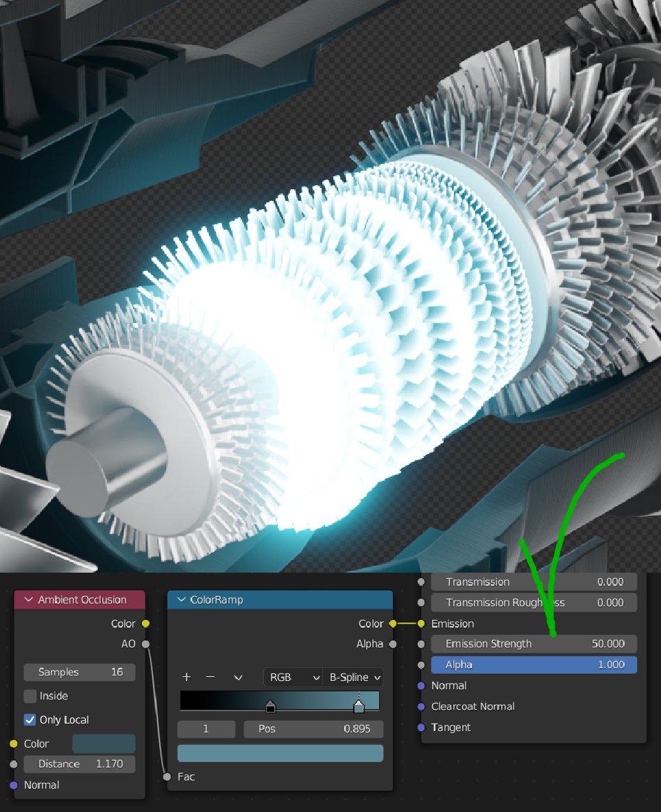Click the ColorRamp Color output socket
Image resolution: width=661 pixels, height=812 pixels.
(x=393, y=624)
